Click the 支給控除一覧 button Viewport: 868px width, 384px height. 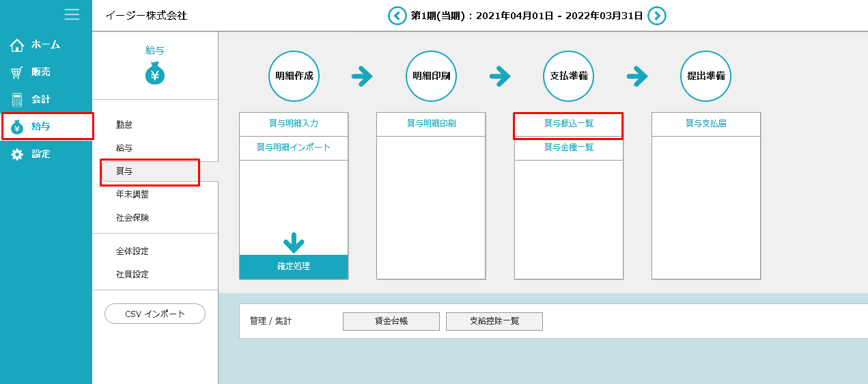pos(494,321)
